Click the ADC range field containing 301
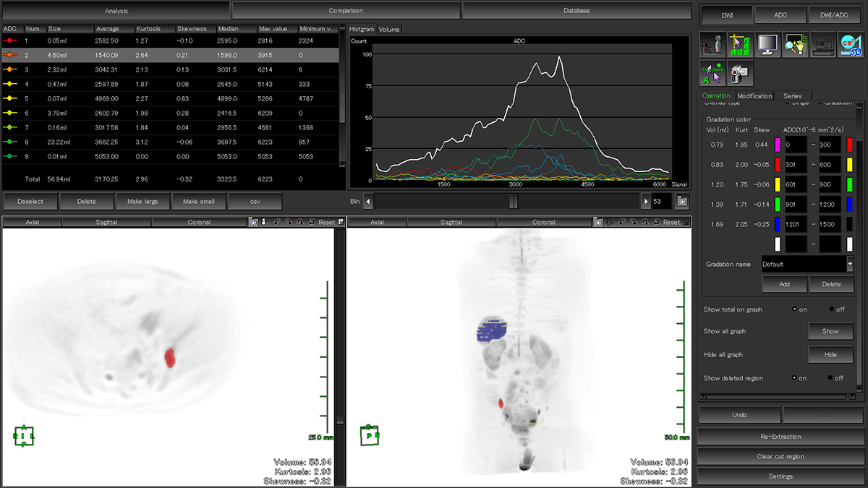This screenshot has height=488, width=868. coord(795,165)
